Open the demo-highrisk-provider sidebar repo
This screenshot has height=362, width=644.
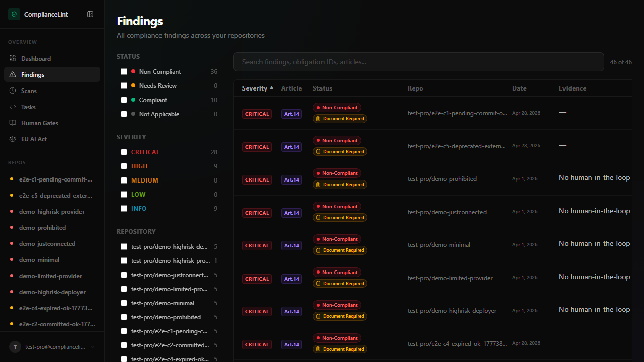point(51,212)
